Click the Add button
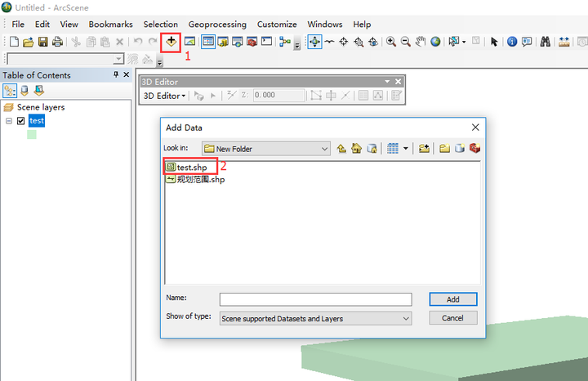This screenshot has width=588, height=381. 453,299
